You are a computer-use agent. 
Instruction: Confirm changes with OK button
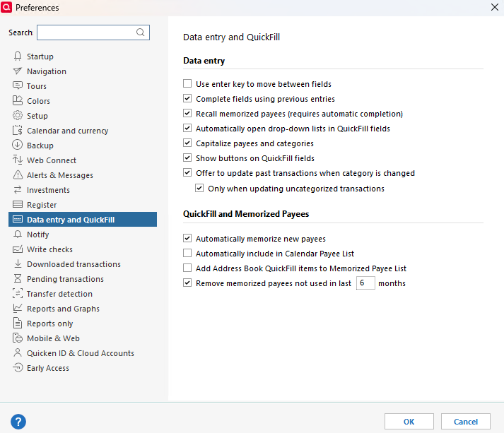coord(409,422)
